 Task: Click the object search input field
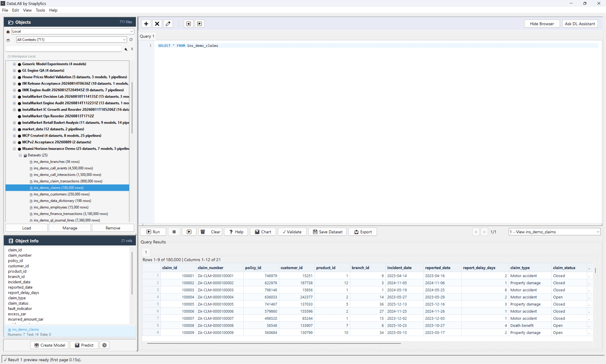tap(63, 49)
